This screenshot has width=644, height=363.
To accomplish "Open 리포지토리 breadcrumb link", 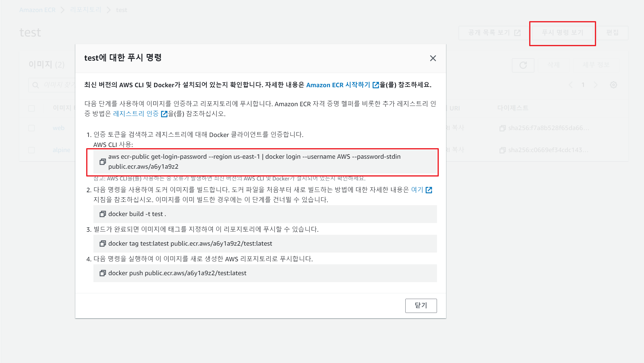I will coord(86,10).
